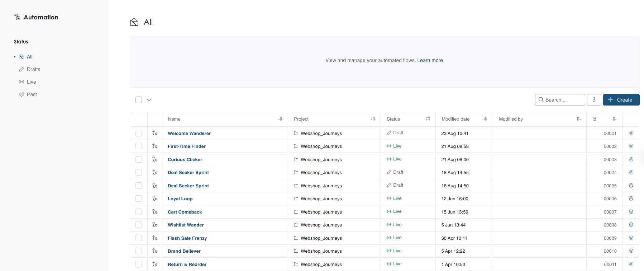Screen dimensions: 644x271
Task: Open the Learn more link
Action: (430, 60)
